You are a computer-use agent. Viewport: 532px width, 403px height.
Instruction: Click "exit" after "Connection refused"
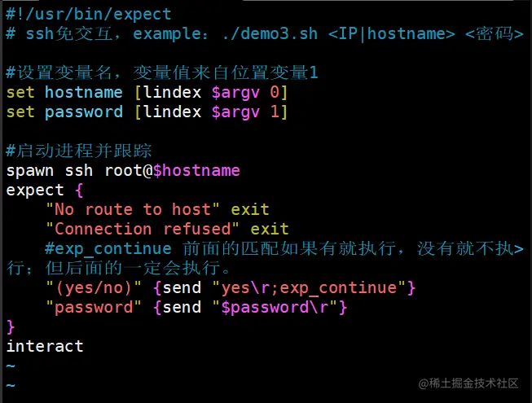coord(269,229)
